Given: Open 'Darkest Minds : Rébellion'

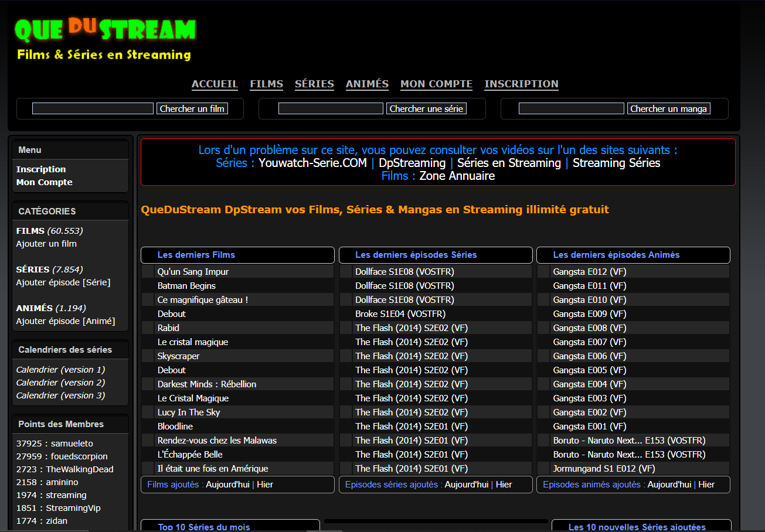Looking at the screenshot, I should coord(207,384).
